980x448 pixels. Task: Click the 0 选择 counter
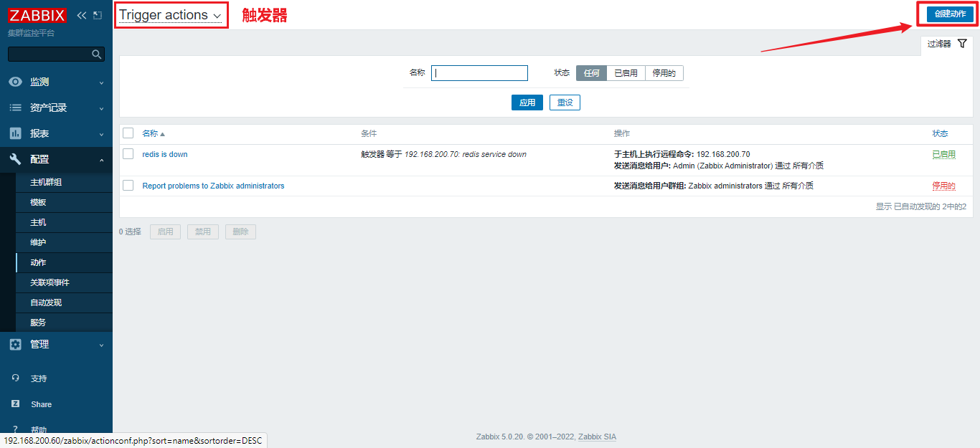(130, 232)
